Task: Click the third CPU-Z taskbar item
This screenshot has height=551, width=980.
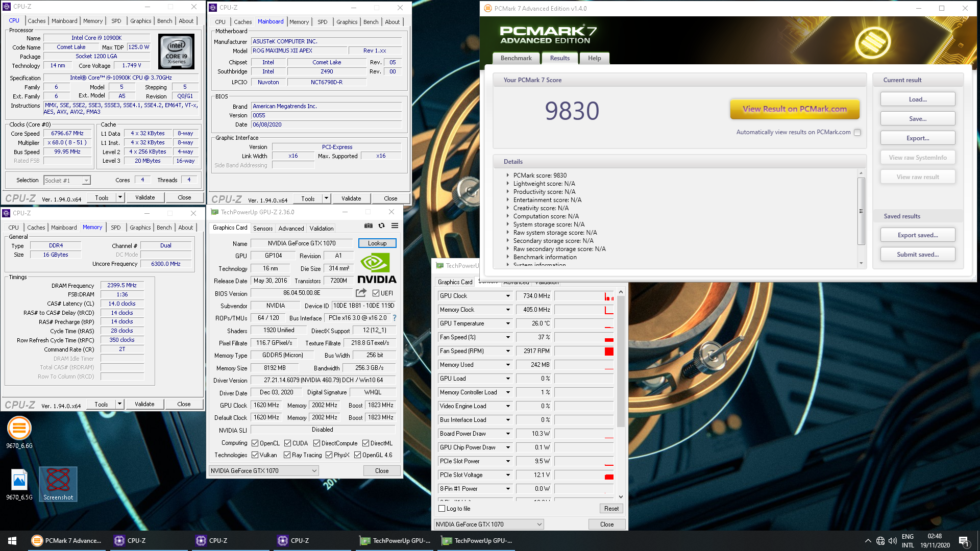Action: click(x=311, y=541)
